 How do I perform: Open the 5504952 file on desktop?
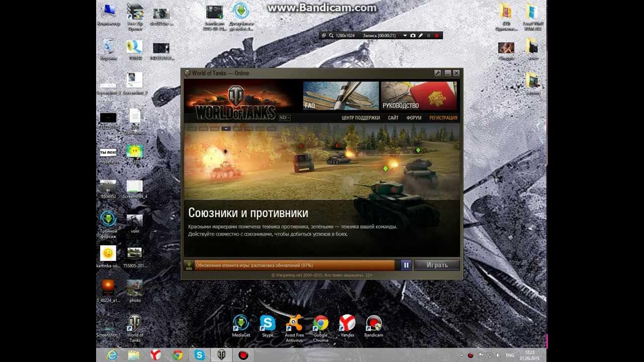108,190
